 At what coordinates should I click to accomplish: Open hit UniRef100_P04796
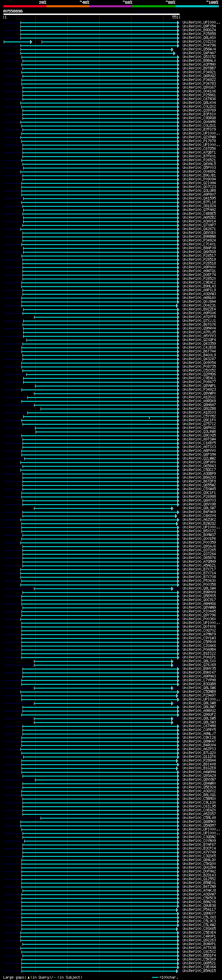pos(199,45)
